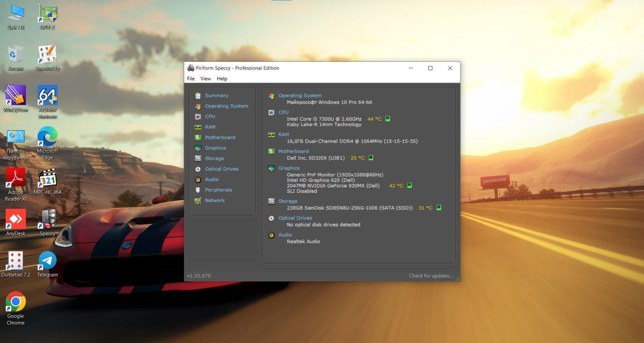The width and height of the screenshot is (644, 343).
Task: Click the Speccy title bar app icon
Action: click(191, 68)
